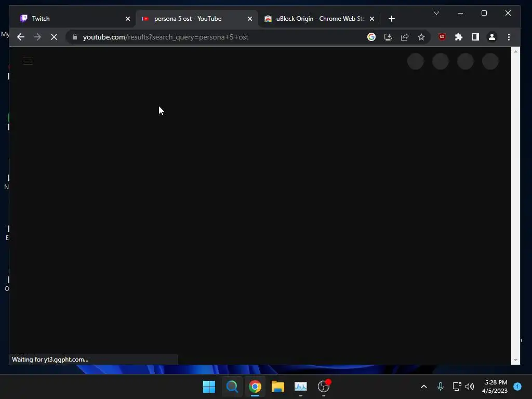Maximize the Chrome window
This screenshot has height=399, width=532.
[484, 13]
